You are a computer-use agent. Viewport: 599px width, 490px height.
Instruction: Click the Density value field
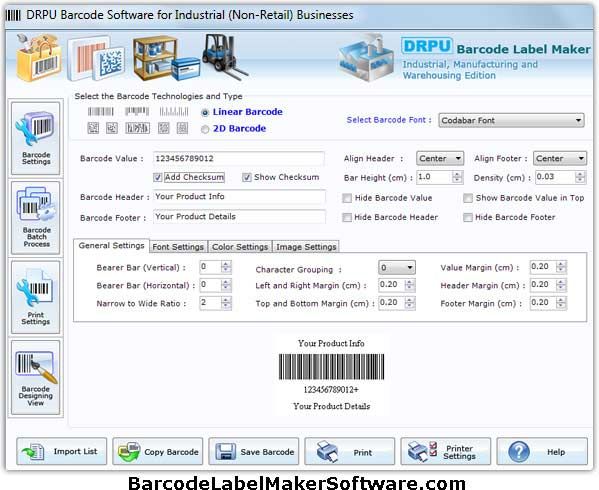(555, 177)
